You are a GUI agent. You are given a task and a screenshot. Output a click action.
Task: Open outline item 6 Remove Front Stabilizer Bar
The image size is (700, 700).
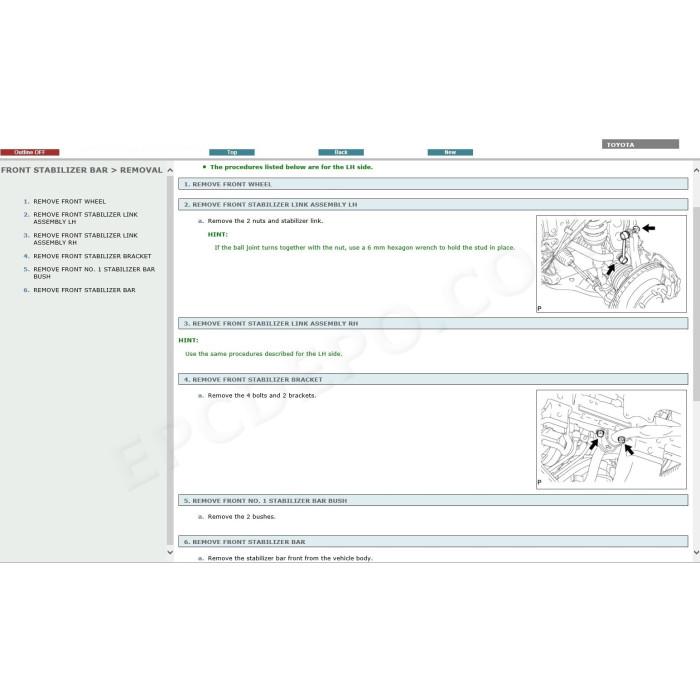pyautogui.click(x=84, y=290)
